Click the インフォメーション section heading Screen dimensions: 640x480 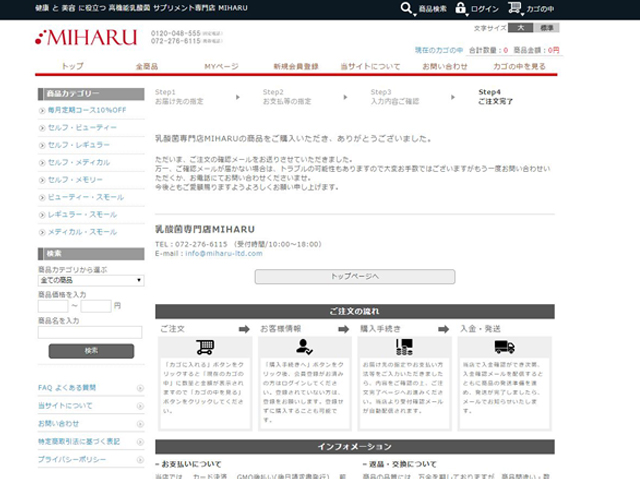pyautogui.click(x=355, y=447)
